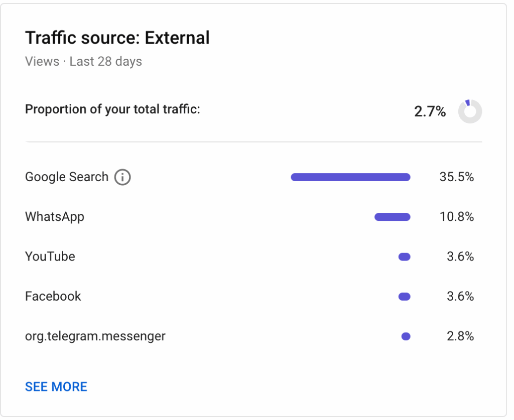Click the 10.8% WhatsApp percentage
514x420 pixels.
click(457, 217)
